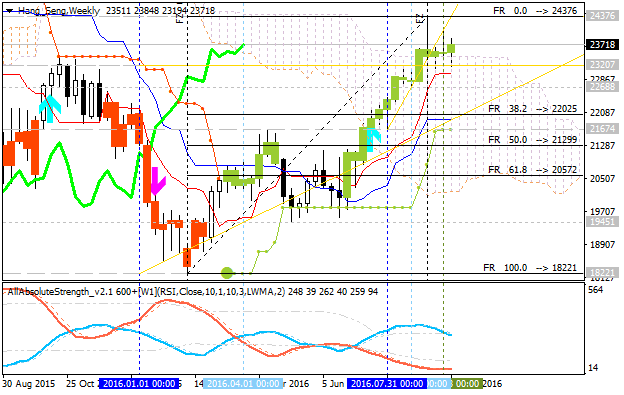Click the 2016.04.01 00:00 date marker
The width and height of the screenshot is (624, 395).
[243, 384]
